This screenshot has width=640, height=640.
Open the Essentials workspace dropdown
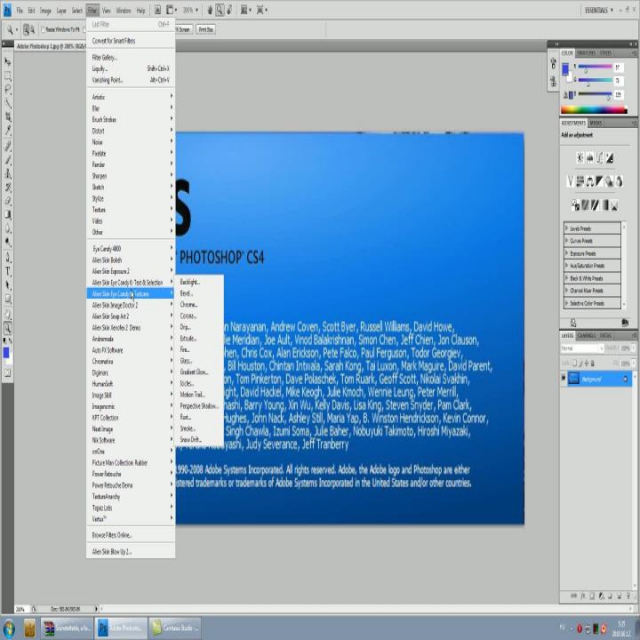click(599, 10)
